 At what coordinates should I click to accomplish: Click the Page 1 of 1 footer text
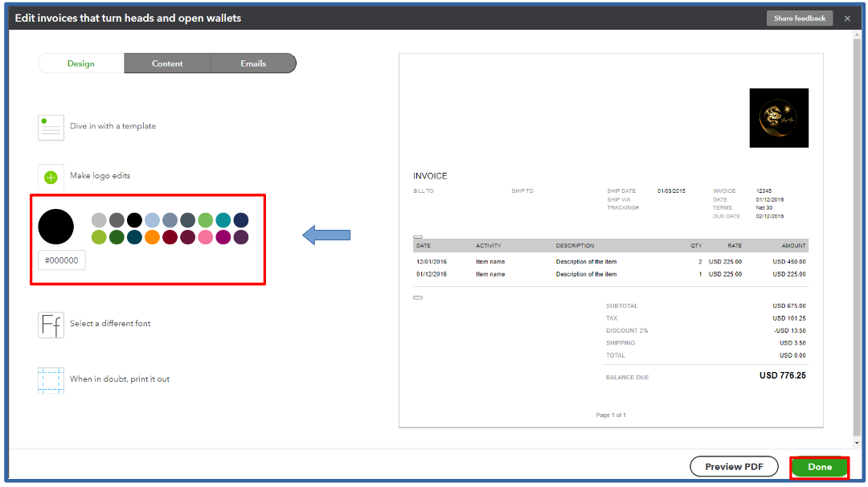pyautogui.click(x=611, y=415)
